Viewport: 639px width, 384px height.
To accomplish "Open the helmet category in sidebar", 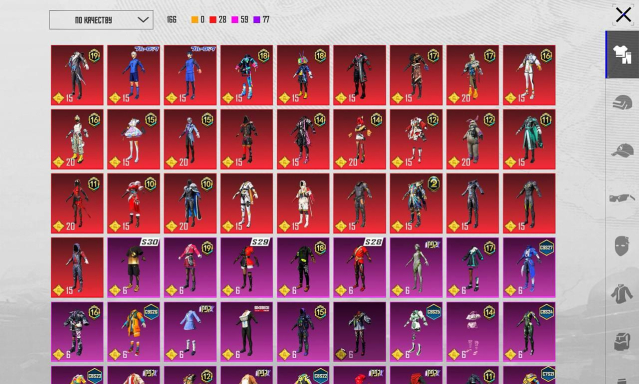I will pos(622,102).
